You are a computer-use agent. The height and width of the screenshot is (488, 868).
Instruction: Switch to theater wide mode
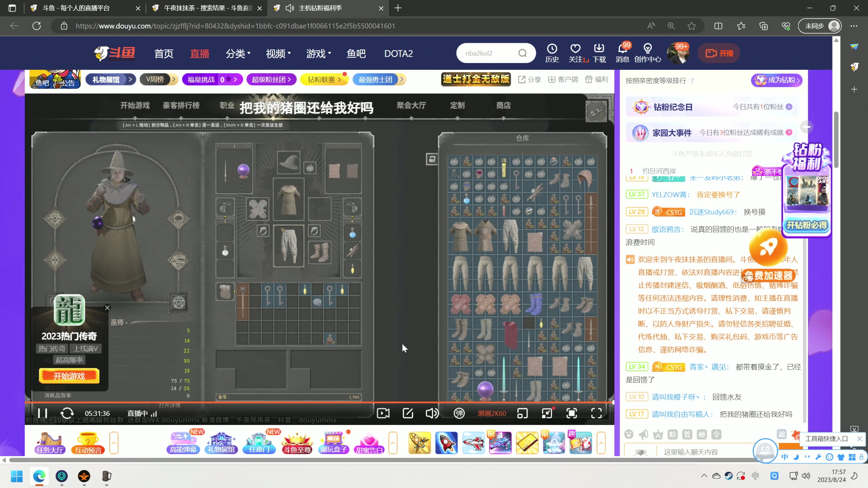coord(547,413)
